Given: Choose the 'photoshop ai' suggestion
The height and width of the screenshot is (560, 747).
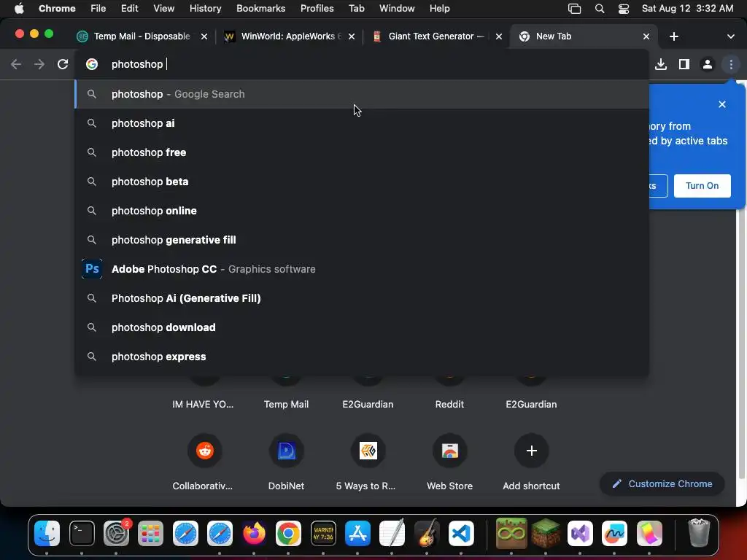Looking at the screenshot, I should point(362,123).
